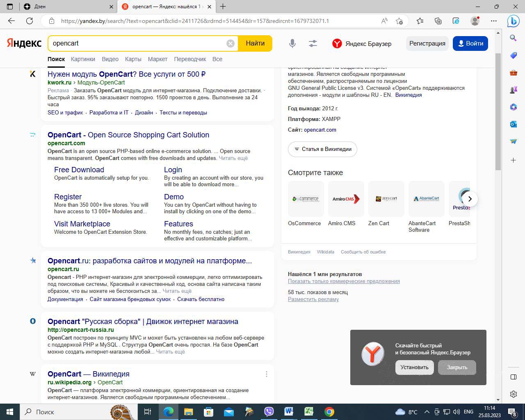
Task: Open search settings sliders icon
Action: pyautogui.click(x=313, y=43)
